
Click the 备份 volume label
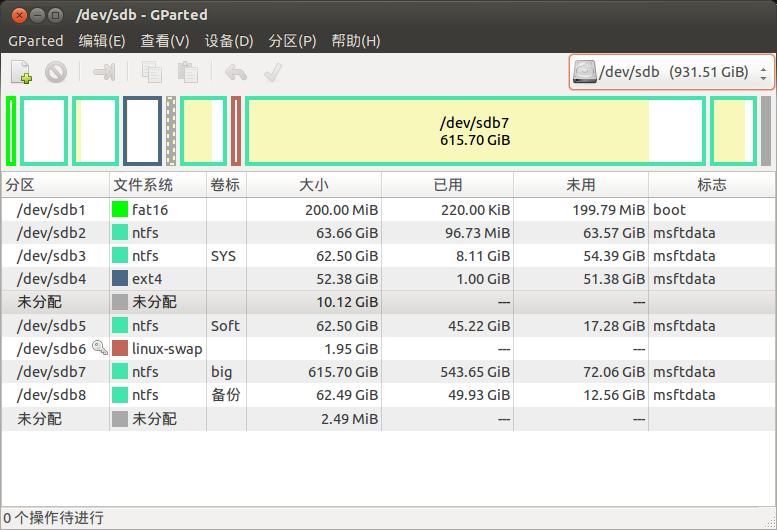pyautogui.click(x=226, y=395)
